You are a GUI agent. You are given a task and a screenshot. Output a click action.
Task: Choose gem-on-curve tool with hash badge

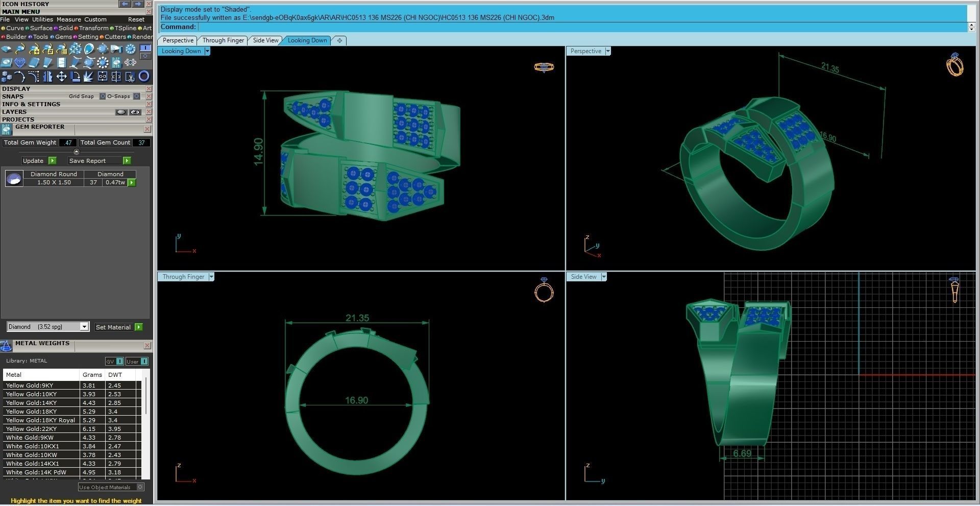point(47,49)
